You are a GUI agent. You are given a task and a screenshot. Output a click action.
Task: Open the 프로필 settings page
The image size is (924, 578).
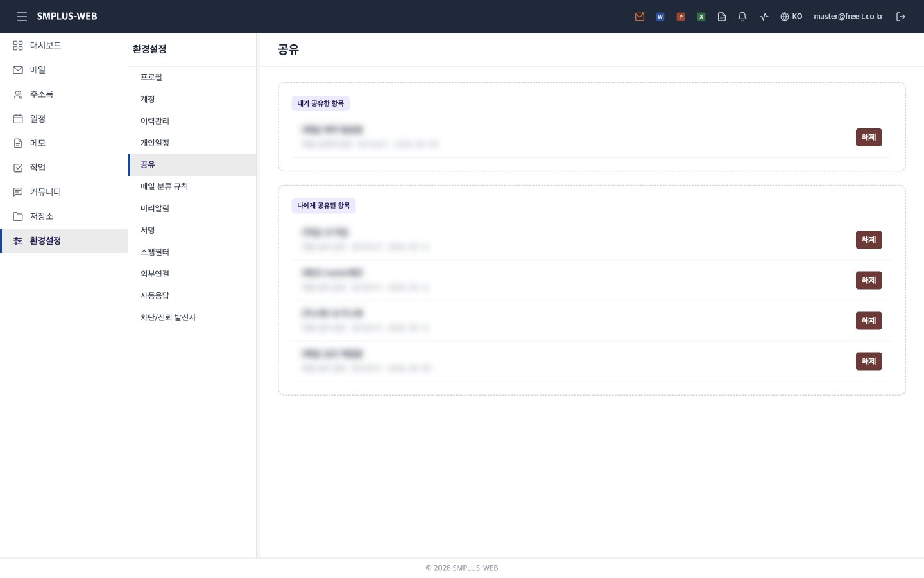pos(192,77)
